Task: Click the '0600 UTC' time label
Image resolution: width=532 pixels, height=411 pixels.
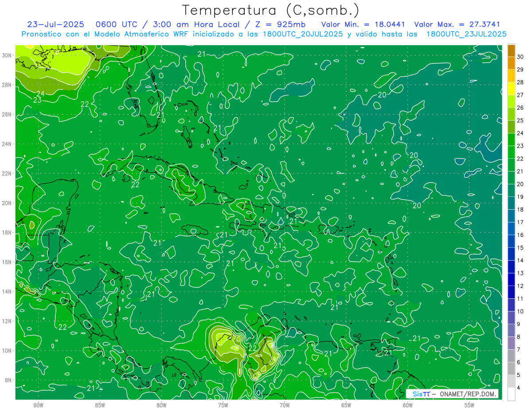Action: pyautogui.click(x=116, y=24)
